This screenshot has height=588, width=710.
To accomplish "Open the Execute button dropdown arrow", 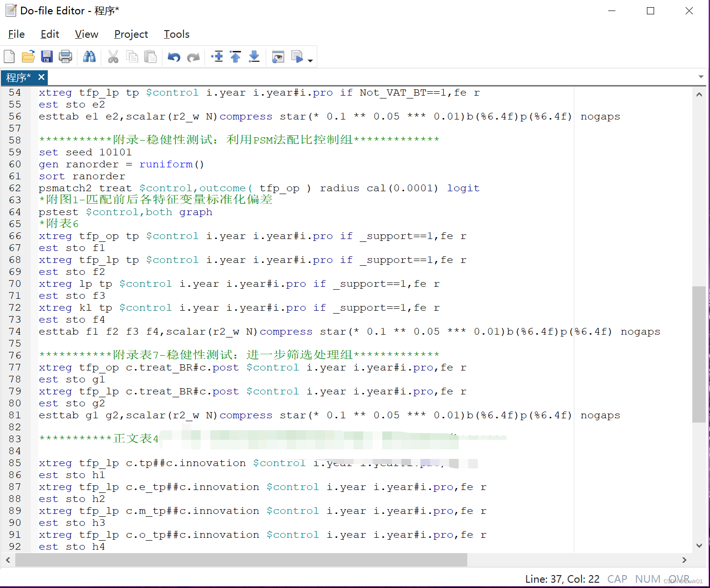I will (310, 60).
